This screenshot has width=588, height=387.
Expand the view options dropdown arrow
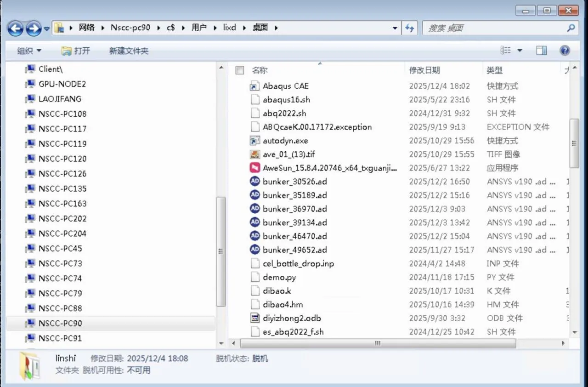point(520,51)
